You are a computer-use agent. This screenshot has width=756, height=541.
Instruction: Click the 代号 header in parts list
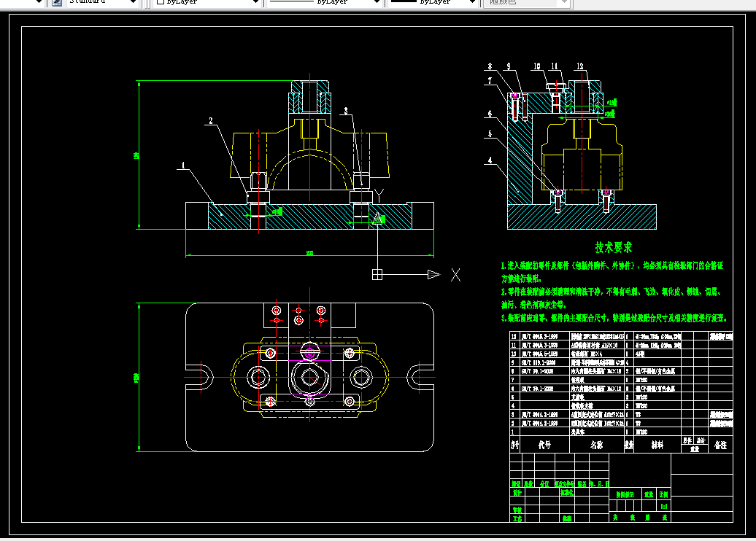click(544, 445)
